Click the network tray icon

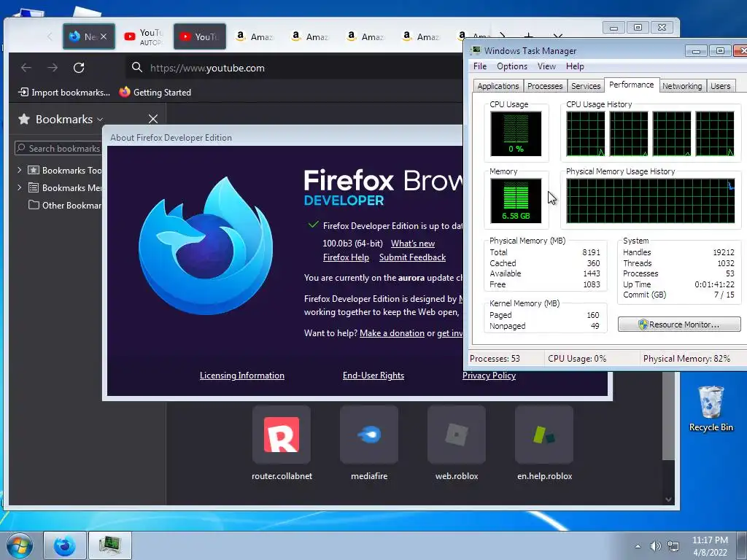click(673, 546)
